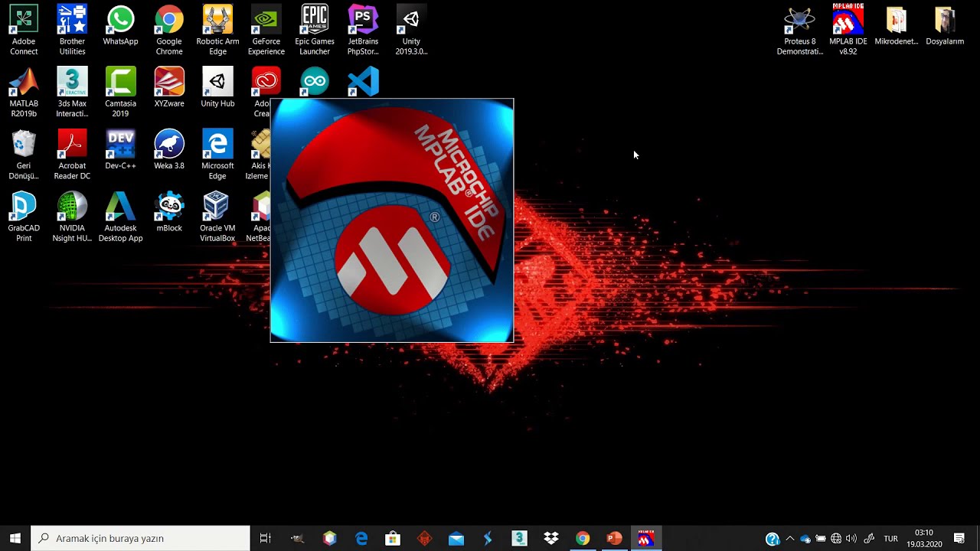Open the Dosyalarım folder on desktop
The image size is (980, 551).
click(x=945, y=26)
